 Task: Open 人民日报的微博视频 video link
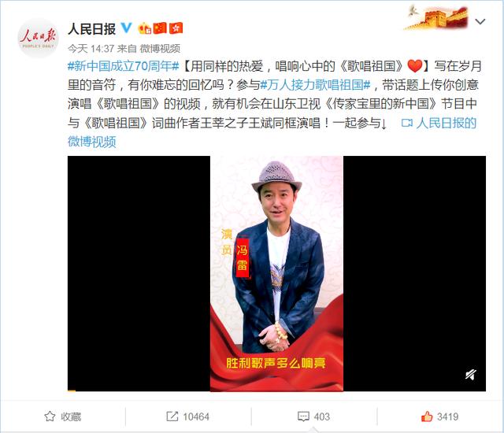[x=272, y=132]
